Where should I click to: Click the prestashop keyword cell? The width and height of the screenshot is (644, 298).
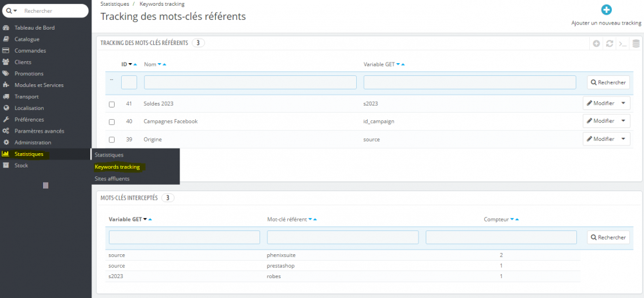click(281, 266)
